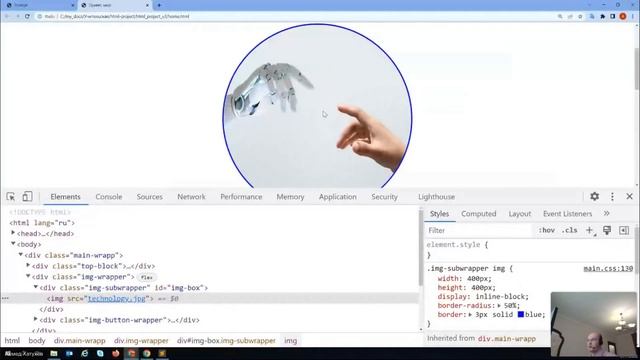This screenshot has width=640, height=360.
Task: Select the html lang="ru" element row
Action: point(42,223)
